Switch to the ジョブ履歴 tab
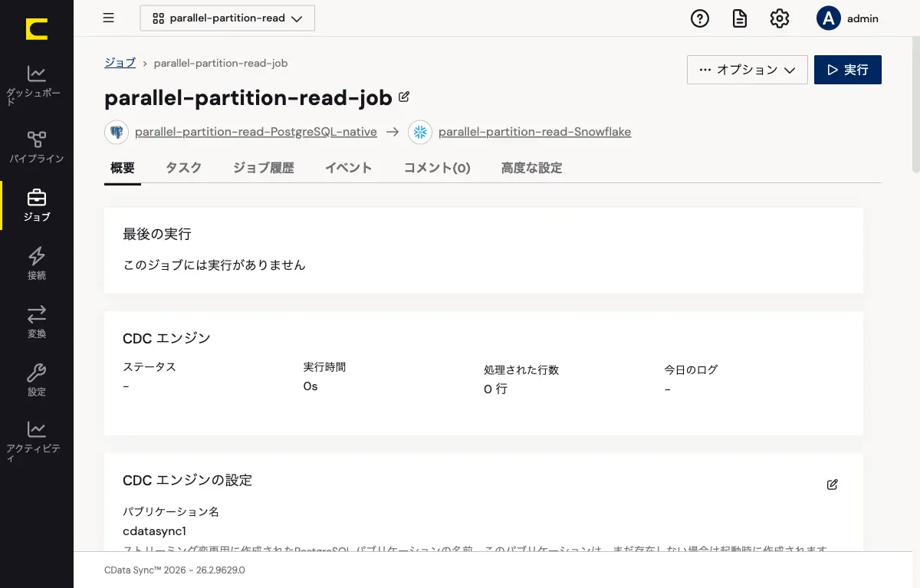This screenshot has width=920, height=588. [264, 168]
